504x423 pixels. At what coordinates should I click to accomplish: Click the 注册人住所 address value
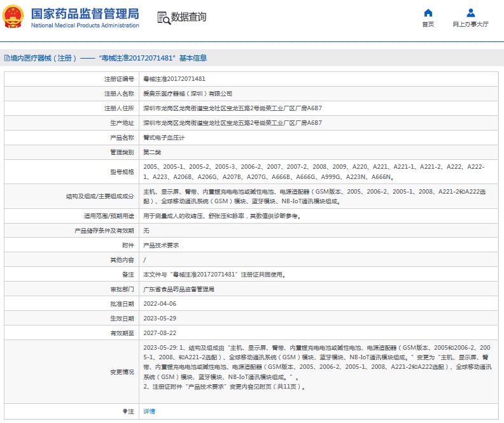[232, 108]
